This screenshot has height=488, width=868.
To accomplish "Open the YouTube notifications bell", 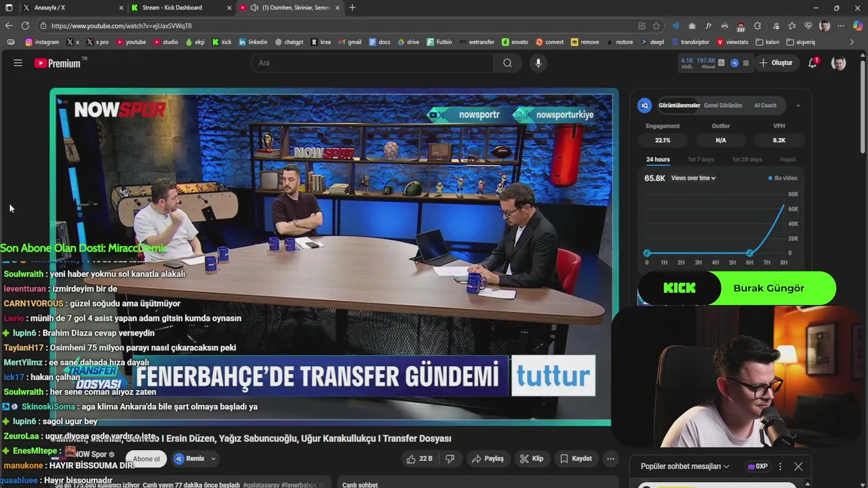I will tap(812, 63).
